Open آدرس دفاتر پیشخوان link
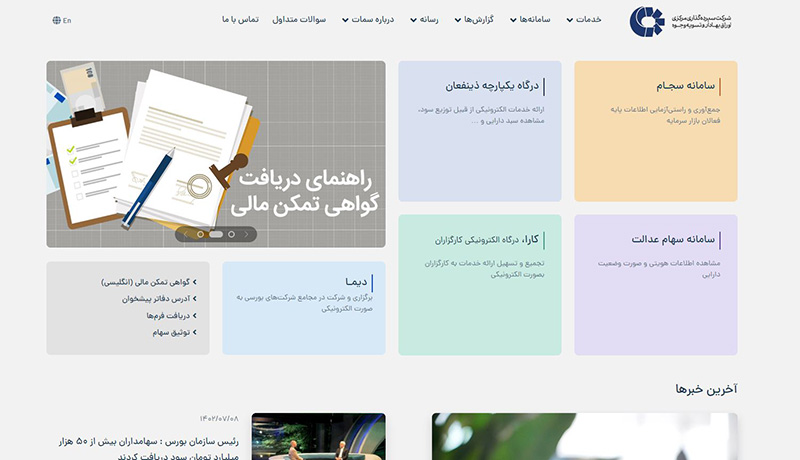Image resolution: width=800 pixels, height=460 pixels. pos(156,299)
